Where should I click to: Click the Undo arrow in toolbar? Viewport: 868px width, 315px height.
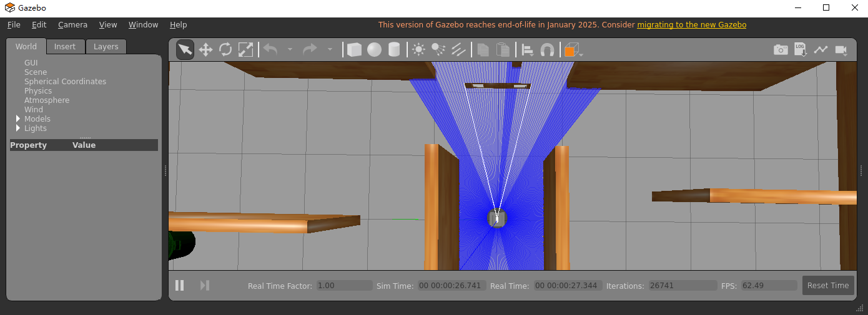(270, 49)
